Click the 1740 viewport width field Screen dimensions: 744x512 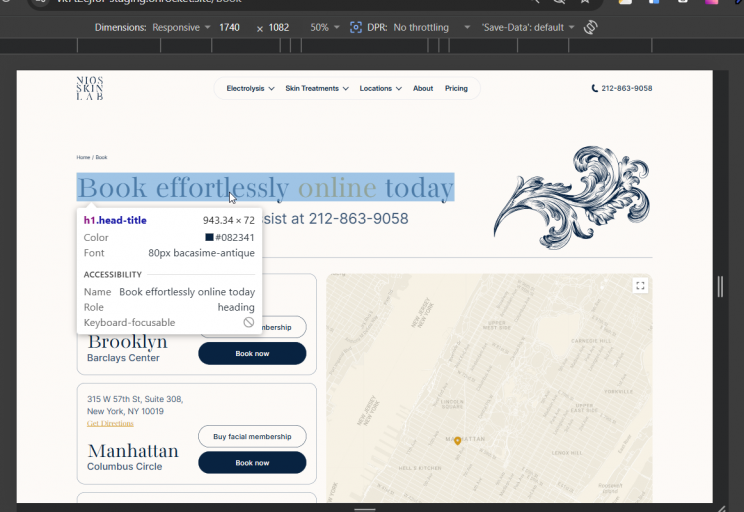[230, 28]
